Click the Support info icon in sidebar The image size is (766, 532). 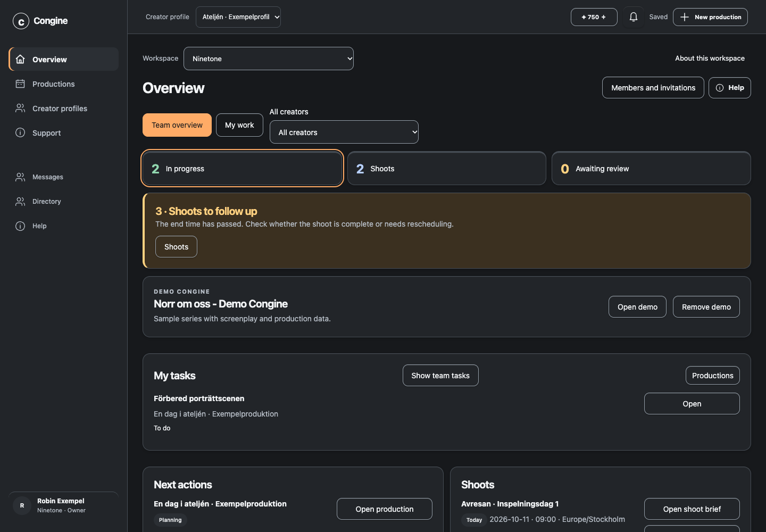click(x=20, y=132)
